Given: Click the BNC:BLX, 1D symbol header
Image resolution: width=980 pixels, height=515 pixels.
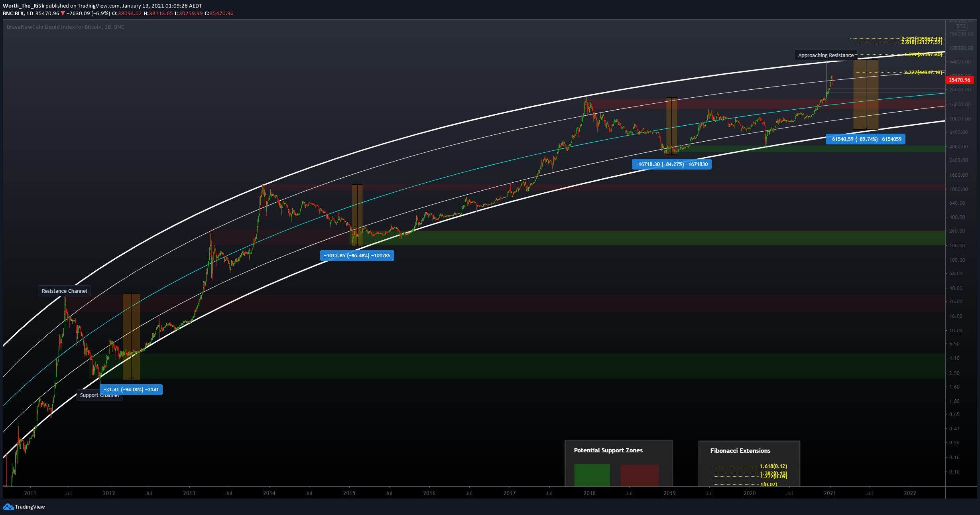Looking at the screenshot, I should pos(18,14).
